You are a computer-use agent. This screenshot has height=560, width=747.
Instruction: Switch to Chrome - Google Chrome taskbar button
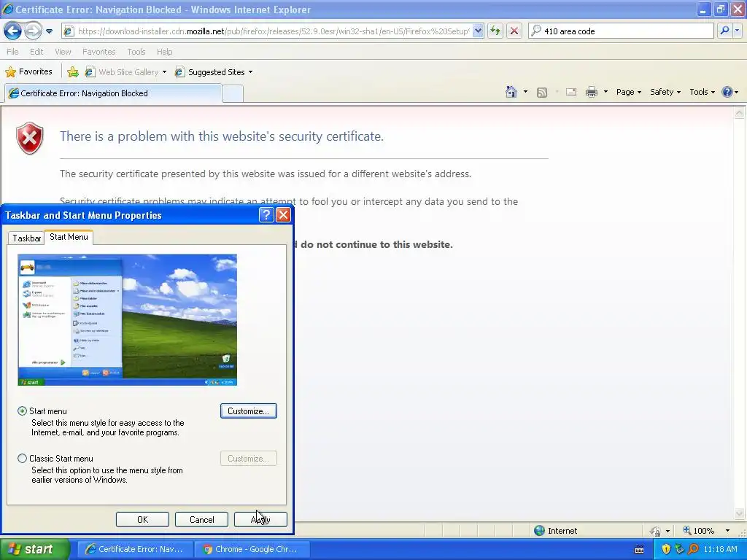pyautogui.click(x=252, y=549)
